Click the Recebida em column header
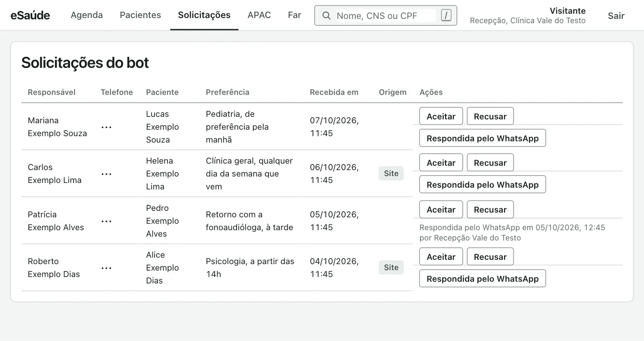644x341 pixels. click(334, 92)
